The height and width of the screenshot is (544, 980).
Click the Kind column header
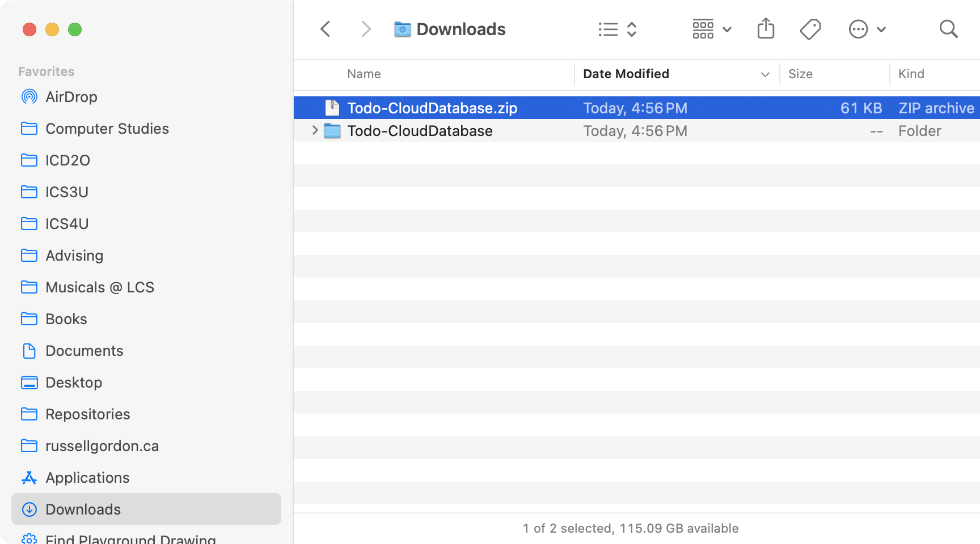coord(911,74)
